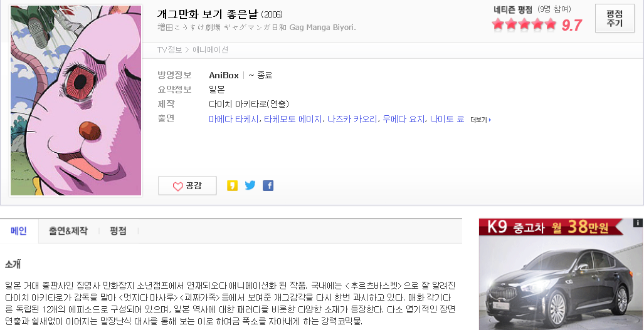
Task: Share via the Facebook icon
Action: (268, 186)
